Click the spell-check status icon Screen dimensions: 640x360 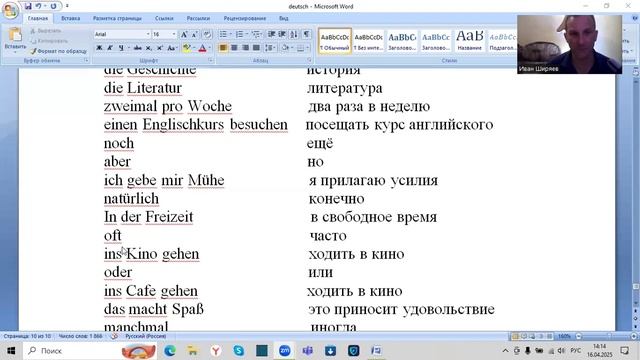click(x=114, y=336)
